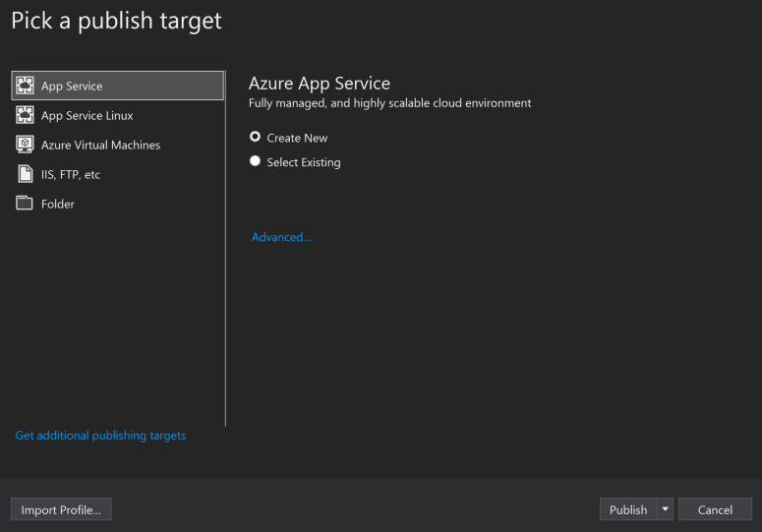Select App Service publish target
The height and width of the screenshot is (532, 762).
click(118, 86)
